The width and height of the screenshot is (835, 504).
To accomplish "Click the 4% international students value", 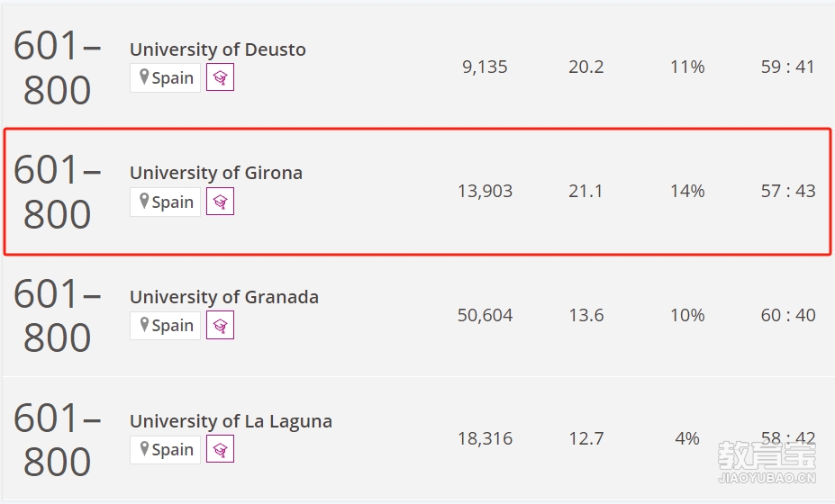I will (687, 438).
